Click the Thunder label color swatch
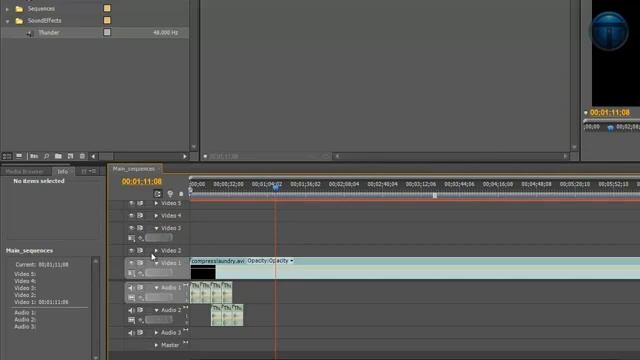This screenshot has height=360, width=640. coord(107,32)
